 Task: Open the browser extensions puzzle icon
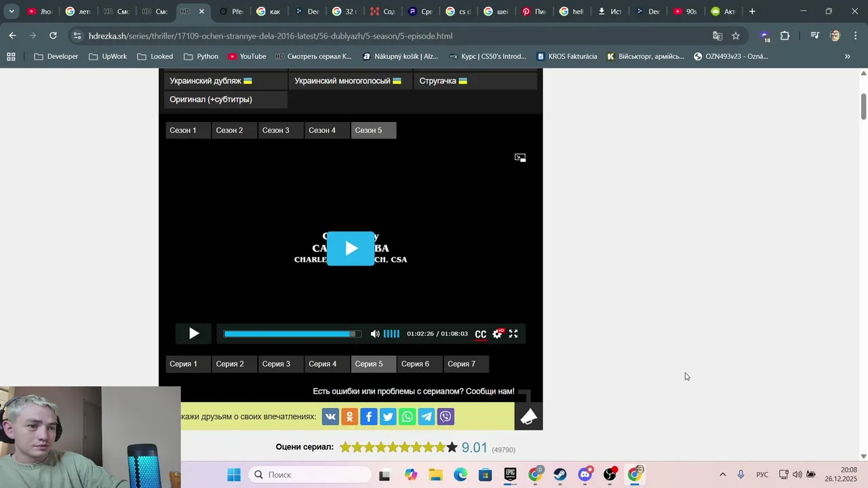[x=785, y=36]
